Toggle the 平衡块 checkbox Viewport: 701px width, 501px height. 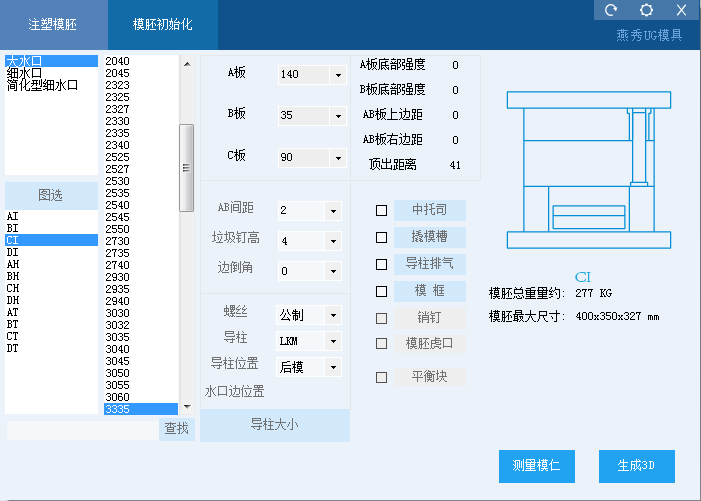click(381, 377)
